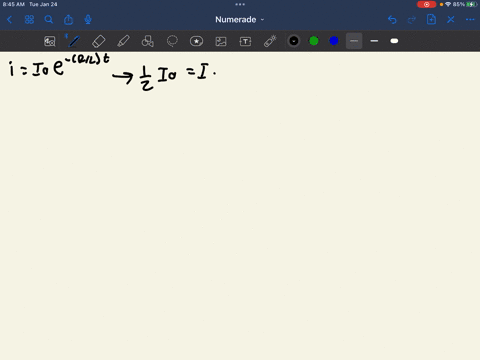Add a new page

[x=431, y=19]
